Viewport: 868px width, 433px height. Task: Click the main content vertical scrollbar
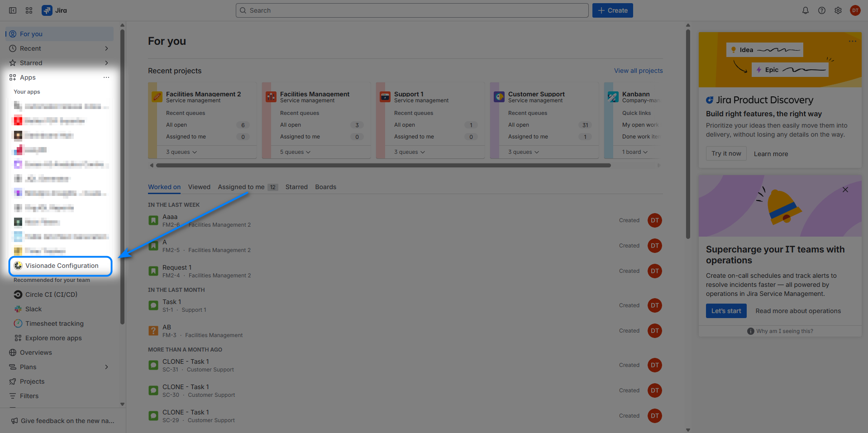688,134
